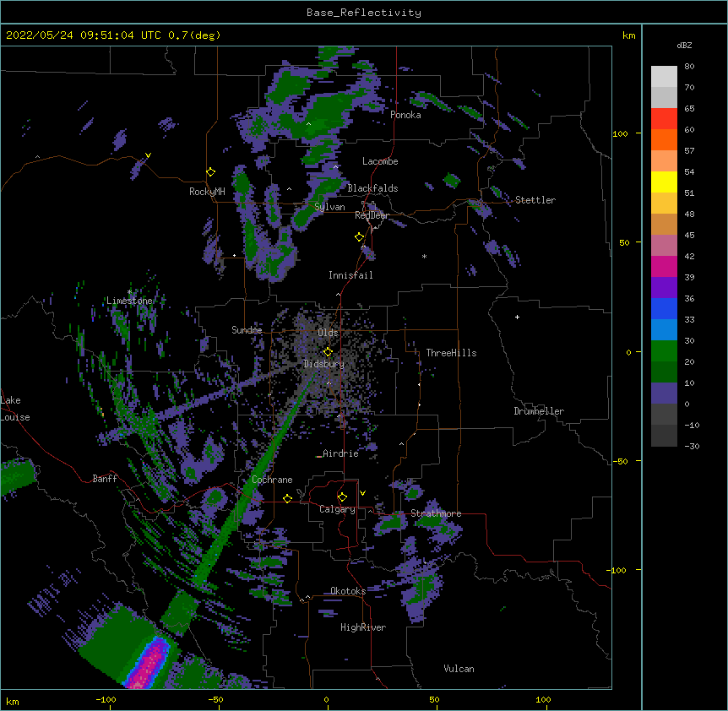Select the magenta 42 dBZ swatch
Screen dimensions: 728x711
point(664,266)
